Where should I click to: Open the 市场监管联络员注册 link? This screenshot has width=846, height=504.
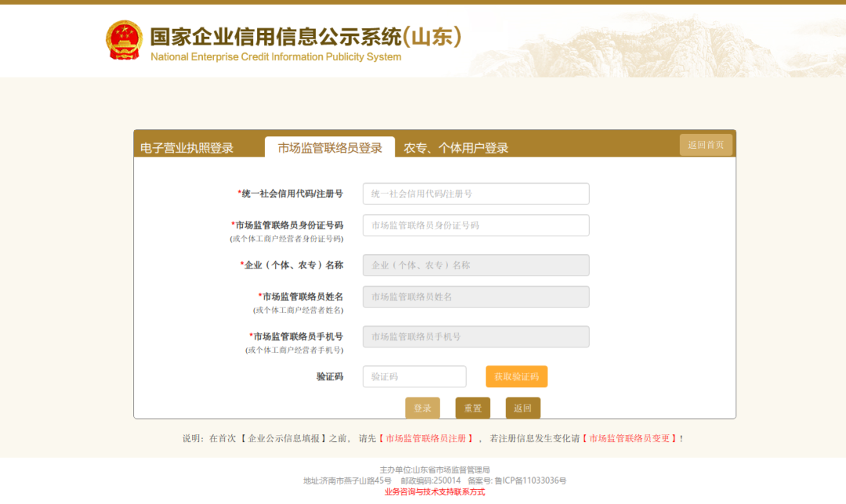(x=426, y=438)
